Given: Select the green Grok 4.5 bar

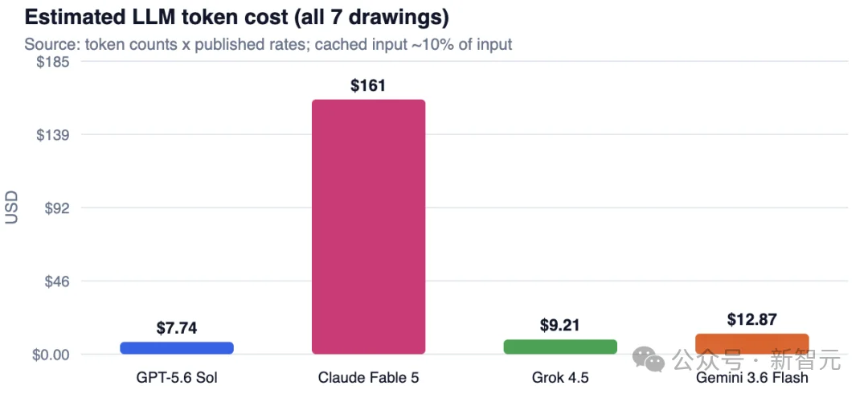Looking at the screenshot, I should [560, 347].
